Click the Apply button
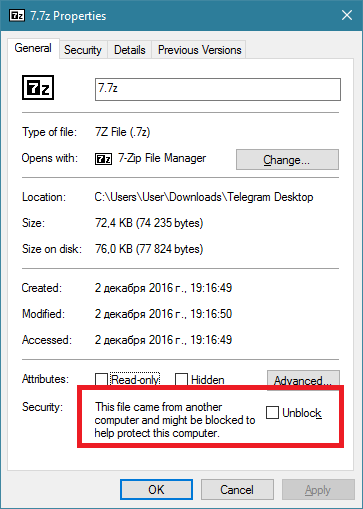 [318, 490]
